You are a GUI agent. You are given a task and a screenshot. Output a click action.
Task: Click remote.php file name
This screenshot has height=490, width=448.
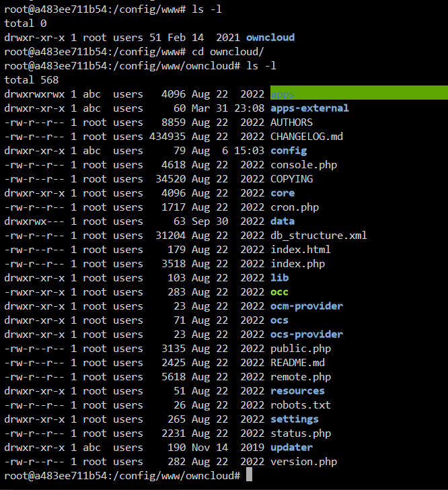point(301,377)
